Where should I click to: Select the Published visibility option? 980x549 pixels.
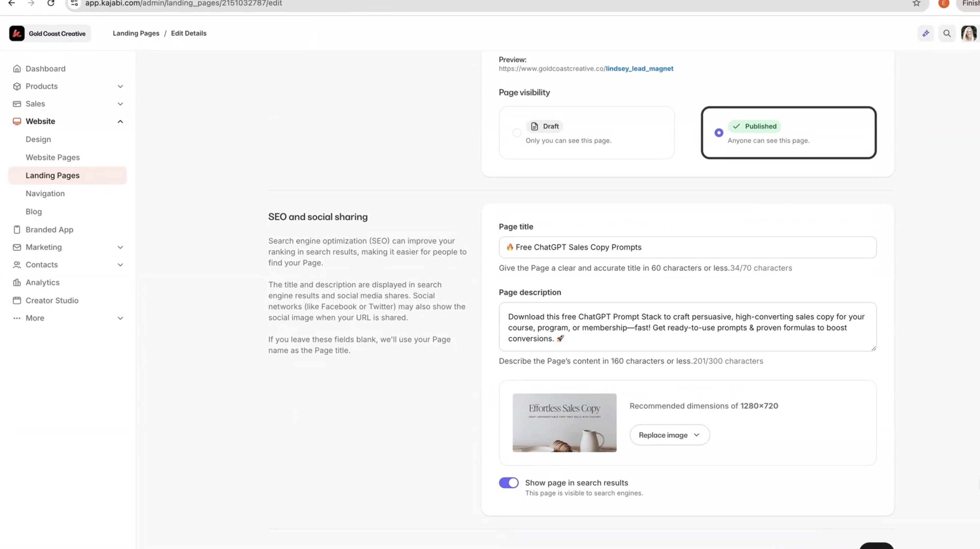[x=719, y=133]
